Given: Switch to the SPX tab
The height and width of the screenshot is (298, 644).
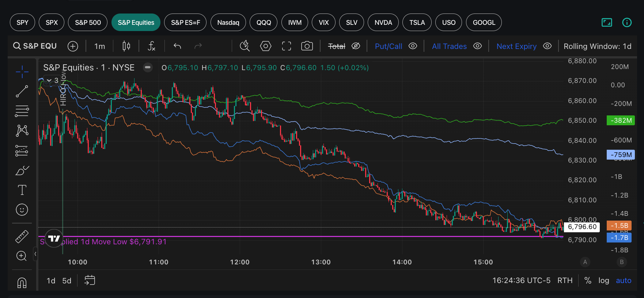Looking at the screenshot, I should 52,22.
